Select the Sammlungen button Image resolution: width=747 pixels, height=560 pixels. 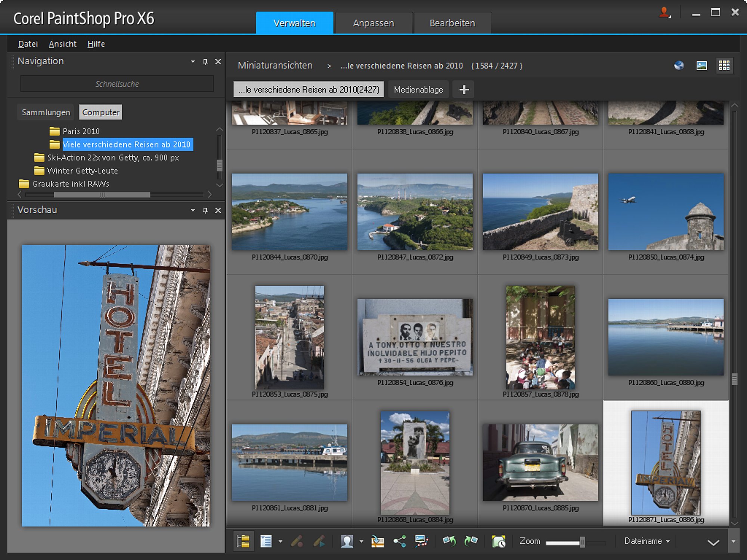[x=46, y=112]
